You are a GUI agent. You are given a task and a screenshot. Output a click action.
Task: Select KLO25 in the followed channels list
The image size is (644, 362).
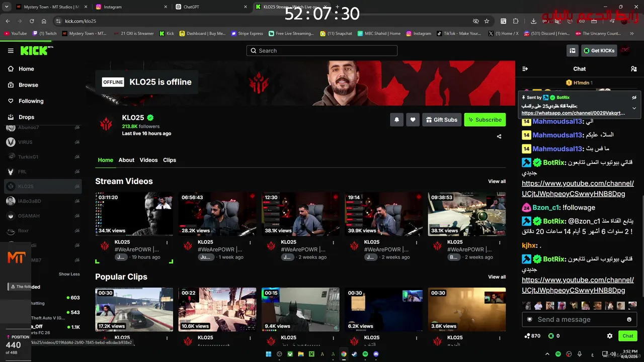click(x=43, y=187)
